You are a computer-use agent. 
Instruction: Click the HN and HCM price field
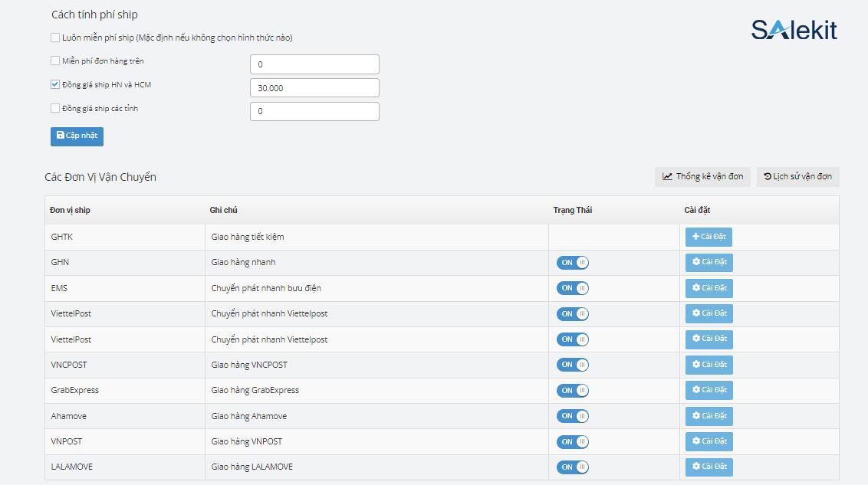tap(314, 88)
